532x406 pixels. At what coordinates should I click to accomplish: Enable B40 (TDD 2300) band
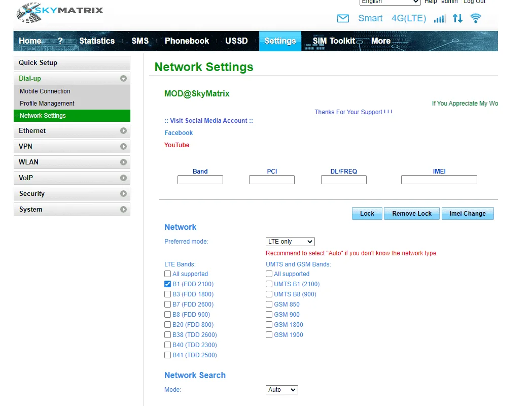coord(167,345)
